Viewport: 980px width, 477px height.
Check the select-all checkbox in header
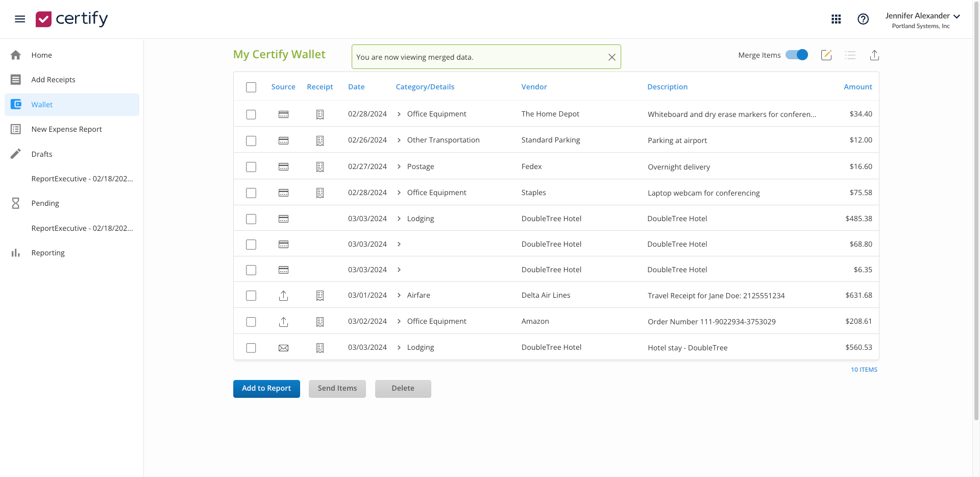click(251, 87)
